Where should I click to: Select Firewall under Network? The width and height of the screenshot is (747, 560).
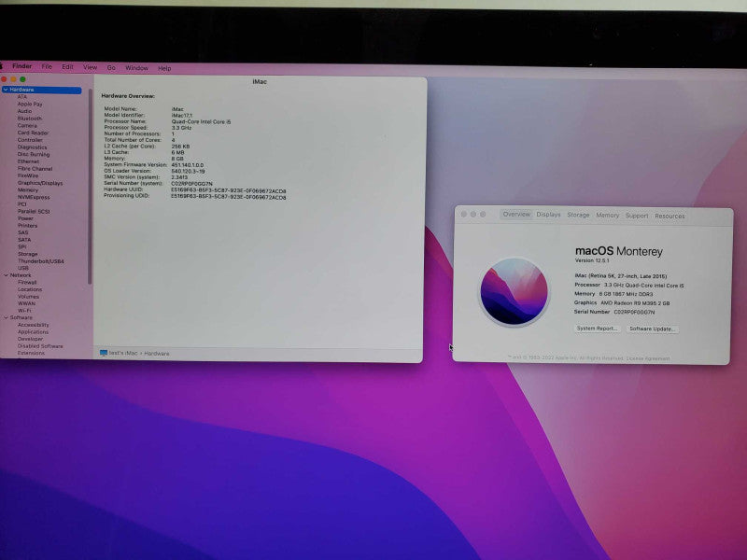click(27, 283)
